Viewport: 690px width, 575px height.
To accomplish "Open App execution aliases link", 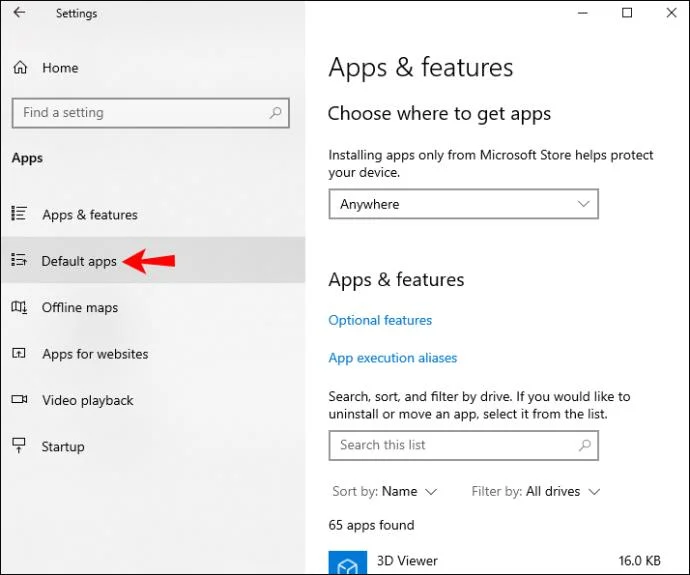I will click(393, 358).
